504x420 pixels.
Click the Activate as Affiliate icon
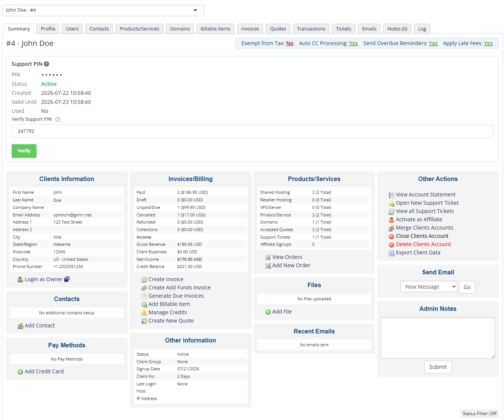click(391, 220)
